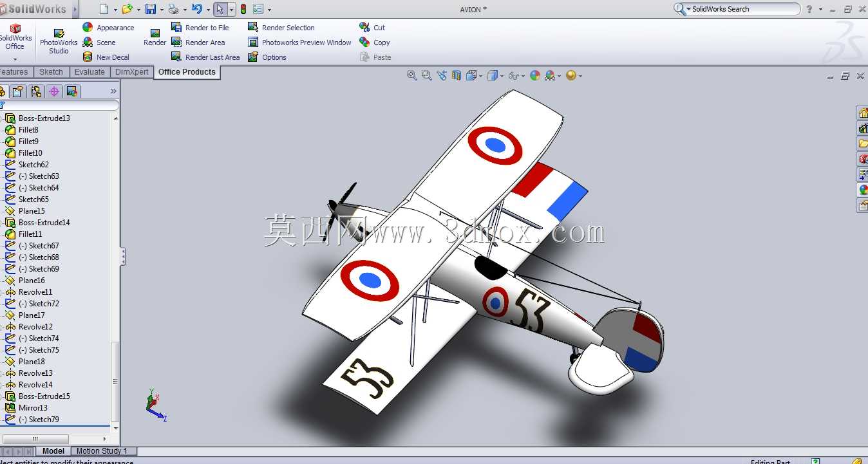Viewport: 868px width, 464px height.
Task: Open File Explorer in the task pane
Action: [x=863, y=144]
